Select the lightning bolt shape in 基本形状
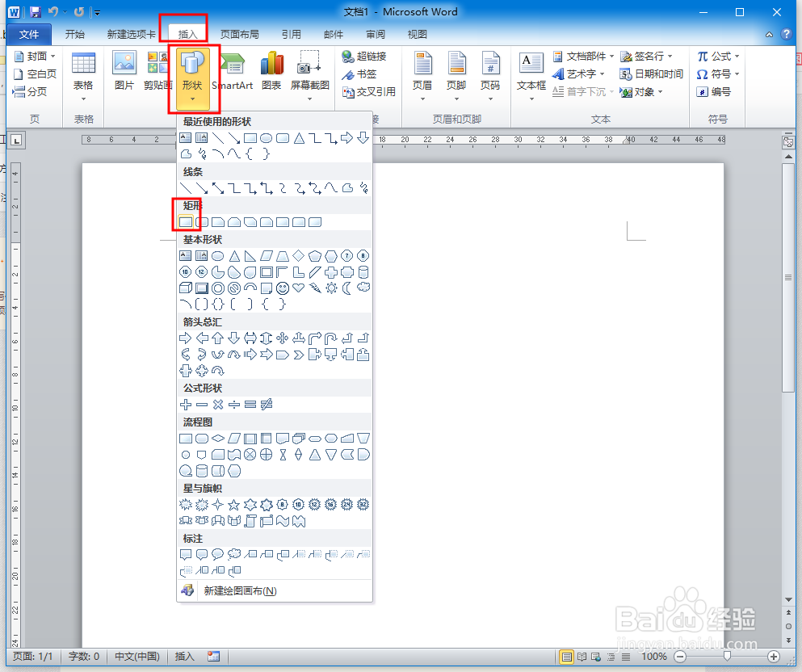This screenshot has width=802, height=672. pyautogui.click(x=315, y=288)
